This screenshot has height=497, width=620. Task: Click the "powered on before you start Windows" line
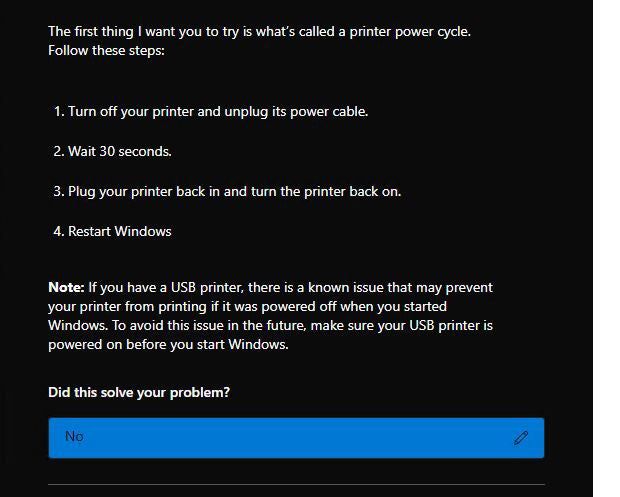pos(168,344)
